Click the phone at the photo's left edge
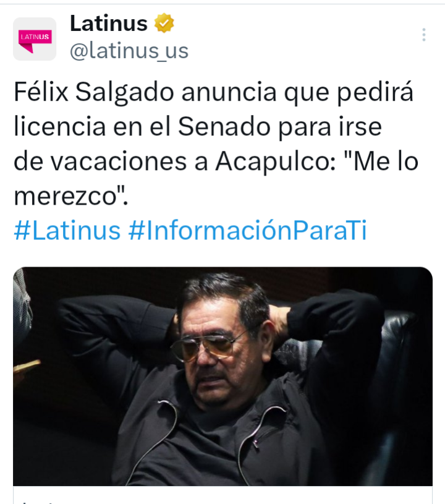 [x=27, y=365]
